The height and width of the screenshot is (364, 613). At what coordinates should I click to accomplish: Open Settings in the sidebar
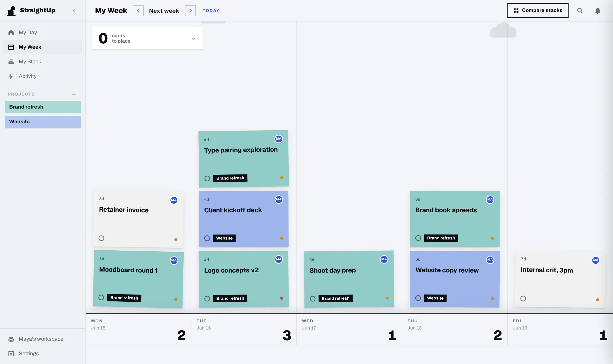pyautogui.click(x=42, y=354)
